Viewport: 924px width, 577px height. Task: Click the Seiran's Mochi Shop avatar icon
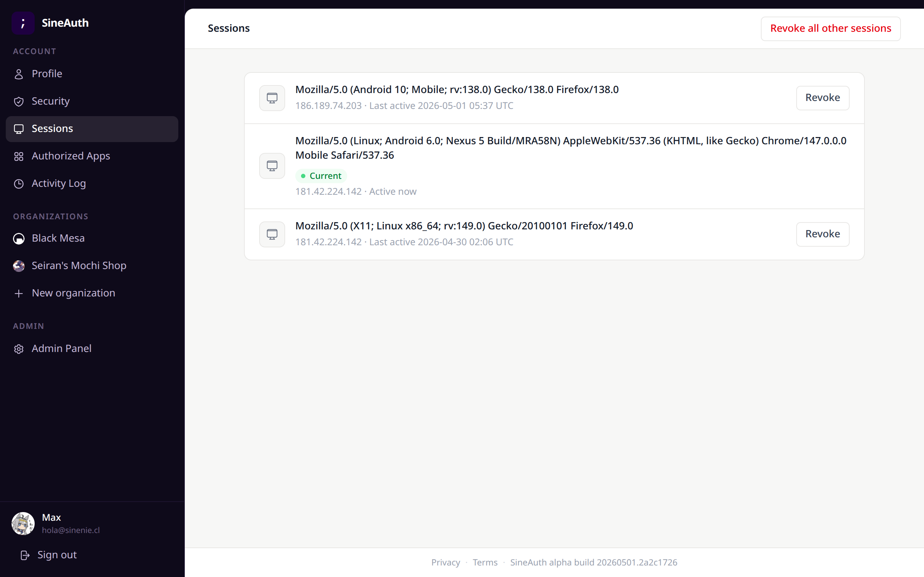point(19,266)
